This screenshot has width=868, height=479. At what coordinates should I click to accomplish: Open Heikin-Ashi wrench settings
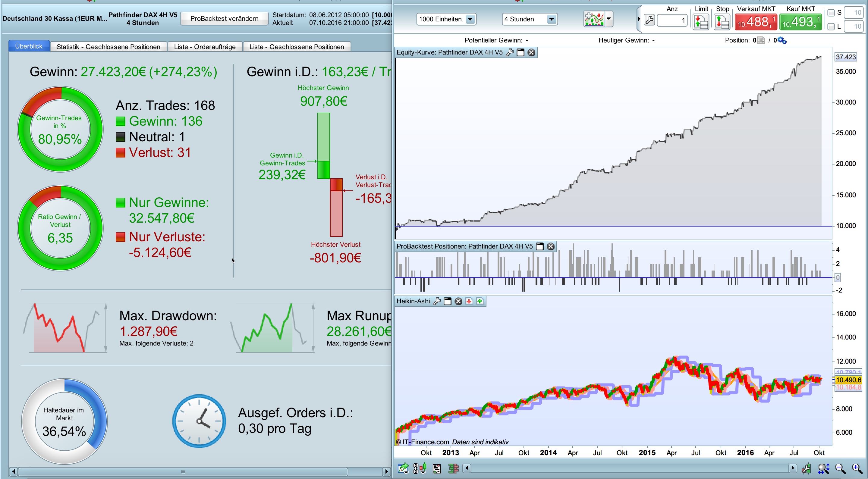click(x=437, y=301)
